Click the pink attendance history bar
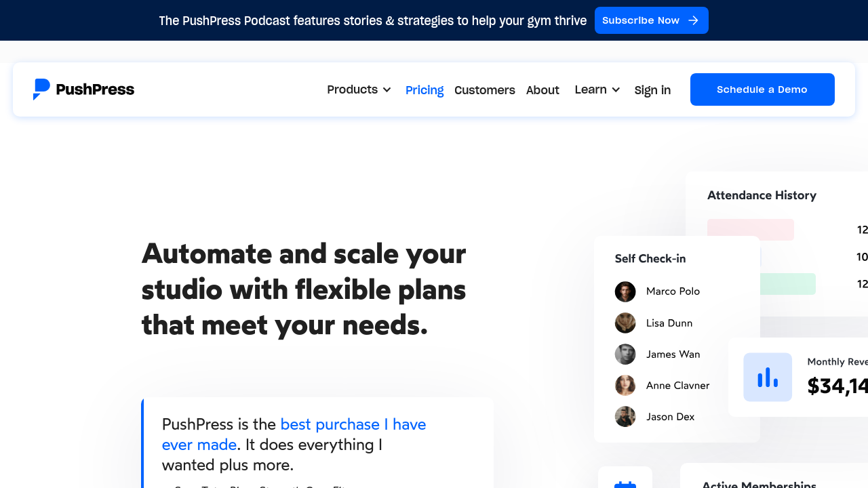The height and width of the screenshot is (488, 868). [x=750, y=230]
